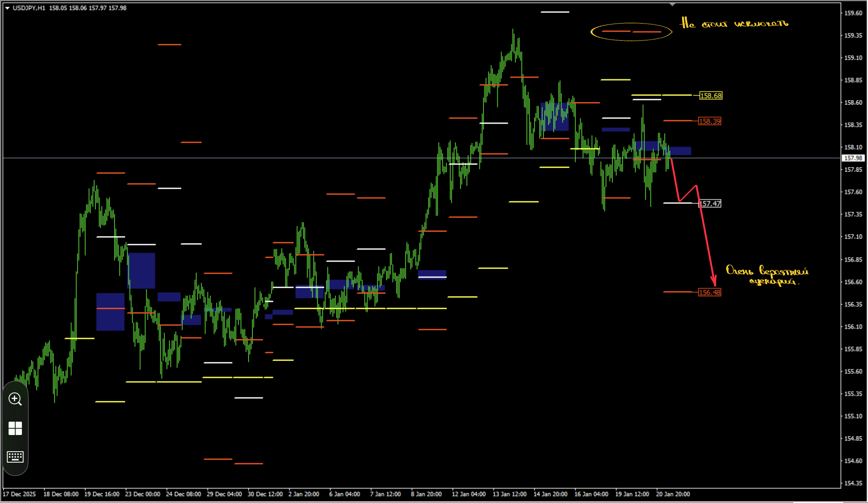Screen dimensions: 868x503
Task: Click the 158.85 price scale value
Action: 853,80
